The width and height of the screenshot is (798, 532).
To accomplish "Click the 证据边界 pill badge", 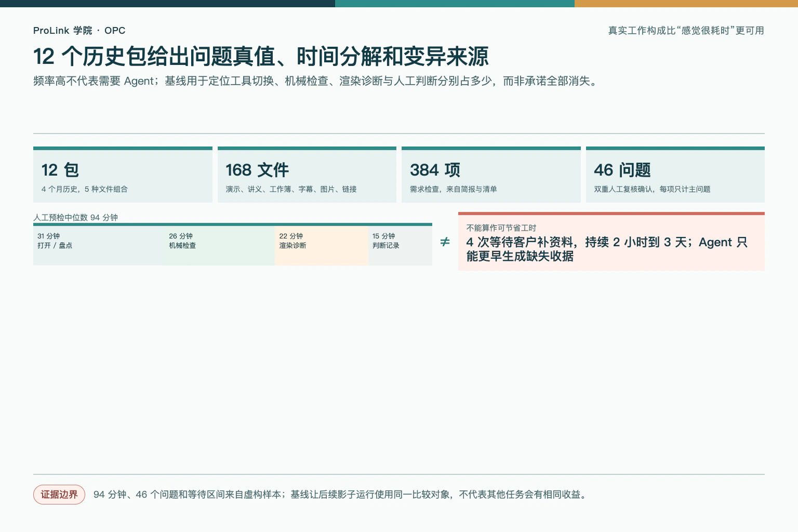I will pyautogui.click(x=59, y=495).
